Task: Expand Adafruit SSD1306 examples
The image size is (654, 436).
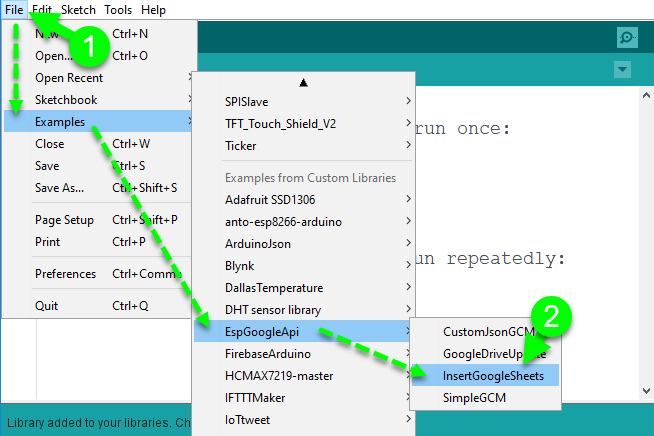Action: point(304,200)
